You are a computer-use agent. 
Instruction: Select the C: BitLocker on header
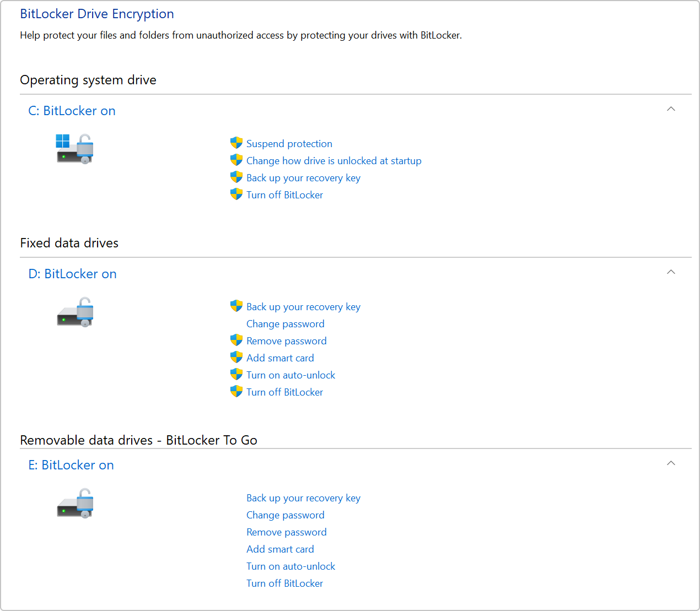point(72,111)
